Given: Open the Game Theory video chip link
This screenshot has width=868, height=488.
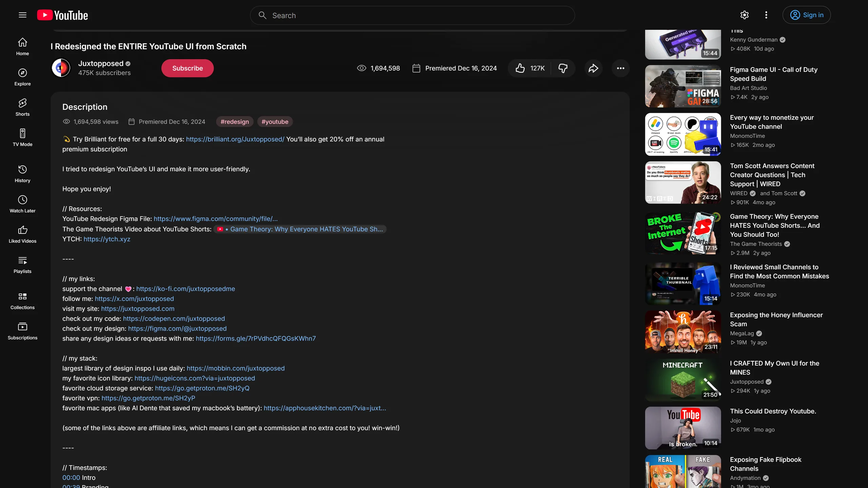Looking at the screenshot, I should pyautogui.click(x=300, y=229).
